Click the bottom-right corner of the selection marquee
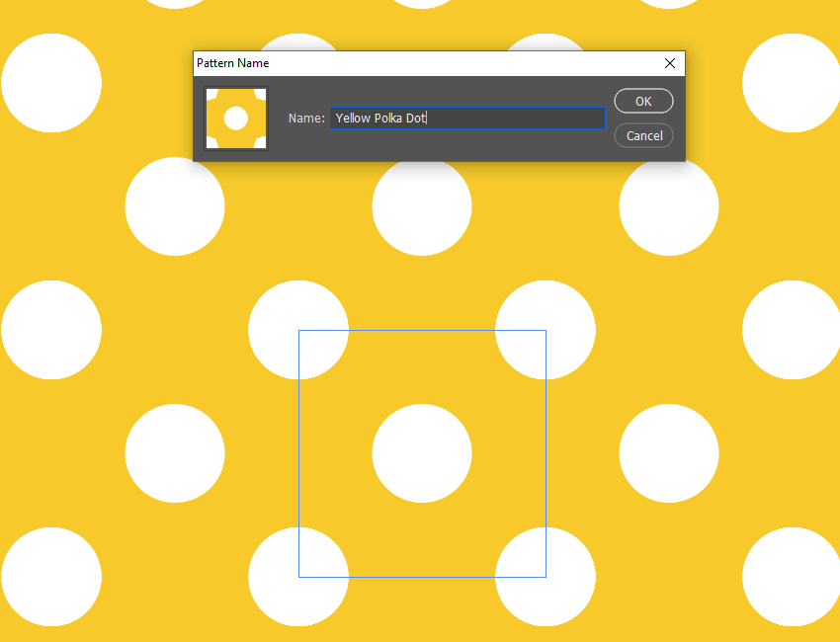Viewport: 840px width, 642px height. (546, 577)
